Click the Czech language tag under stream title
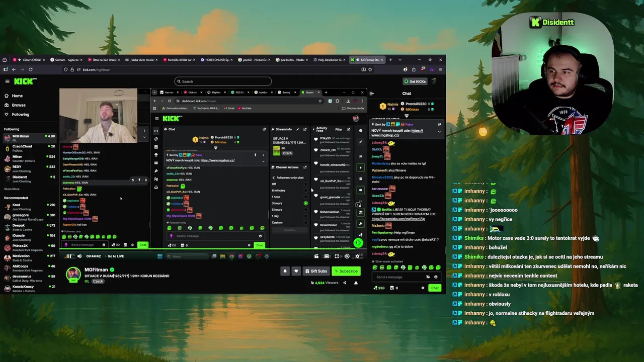Image resolution: width=644 pixels, height=362 pixels. click(98, 282)
